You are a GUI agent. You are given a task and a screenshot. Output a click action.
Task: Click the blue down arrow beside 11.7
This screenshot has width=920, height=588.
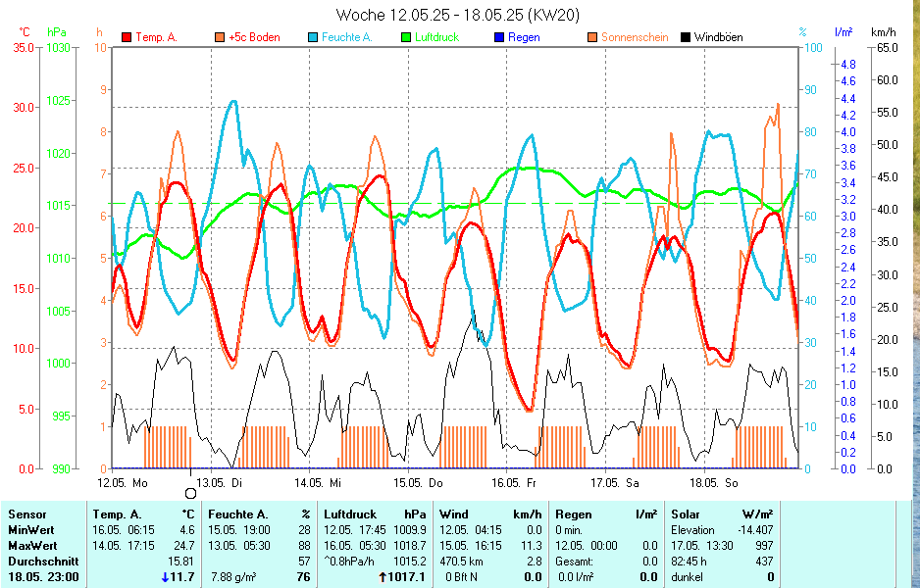click(x=165, y=577)
